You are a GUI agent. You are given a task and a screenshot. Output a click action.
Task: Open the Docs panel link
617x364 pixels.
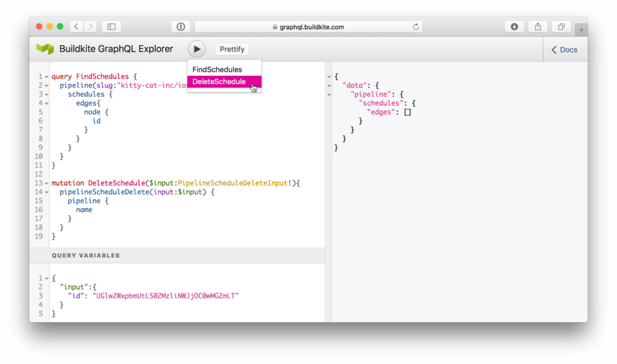click(564, 49)
